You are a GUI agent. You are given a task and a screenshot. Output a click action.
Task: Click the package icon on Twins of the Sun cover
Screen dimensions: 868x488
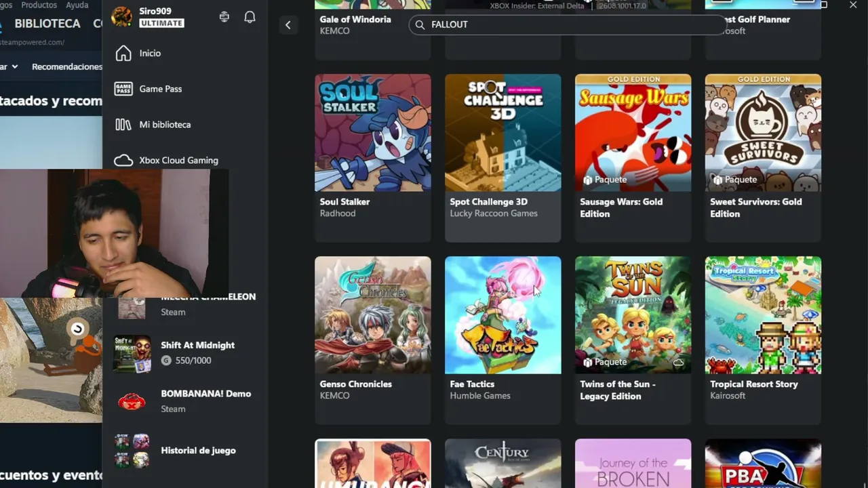click(x=587, y=362)
